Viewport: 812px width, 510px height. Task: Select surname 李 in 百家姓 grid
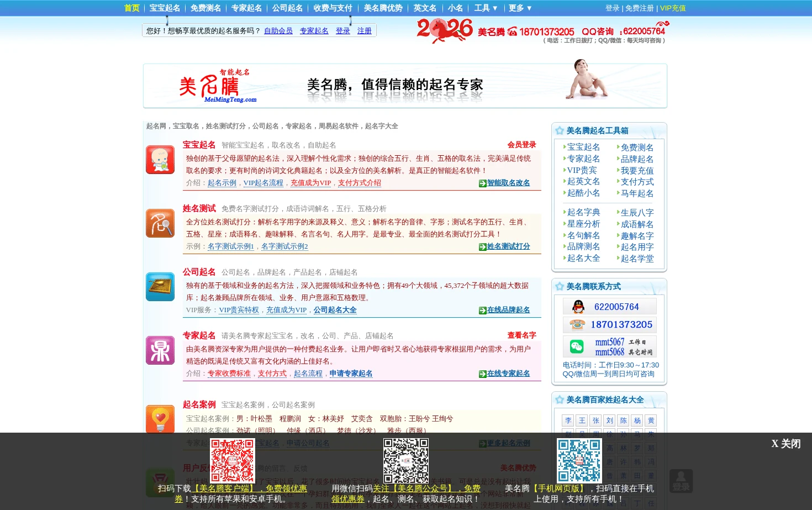click(568, 420)
